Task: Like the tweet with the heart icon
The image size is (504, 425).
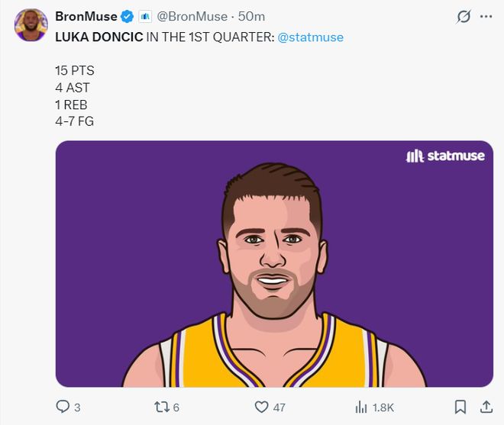Action: 262,407
